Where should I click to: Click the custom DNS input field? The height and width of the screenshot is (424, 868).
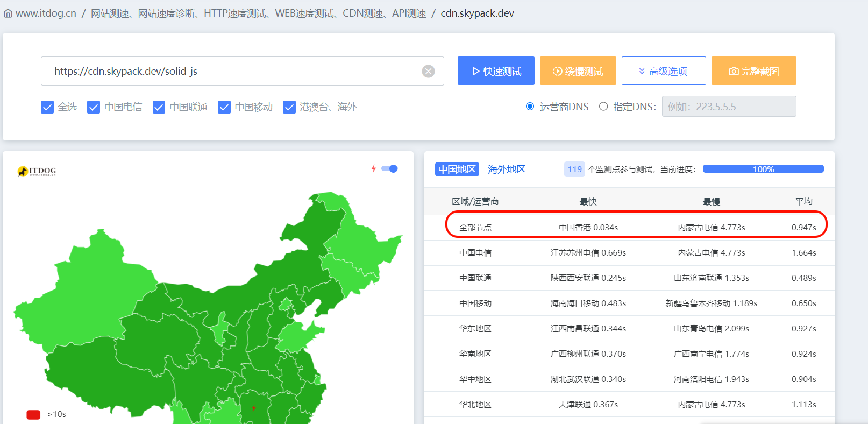click(x=729, y=107)
